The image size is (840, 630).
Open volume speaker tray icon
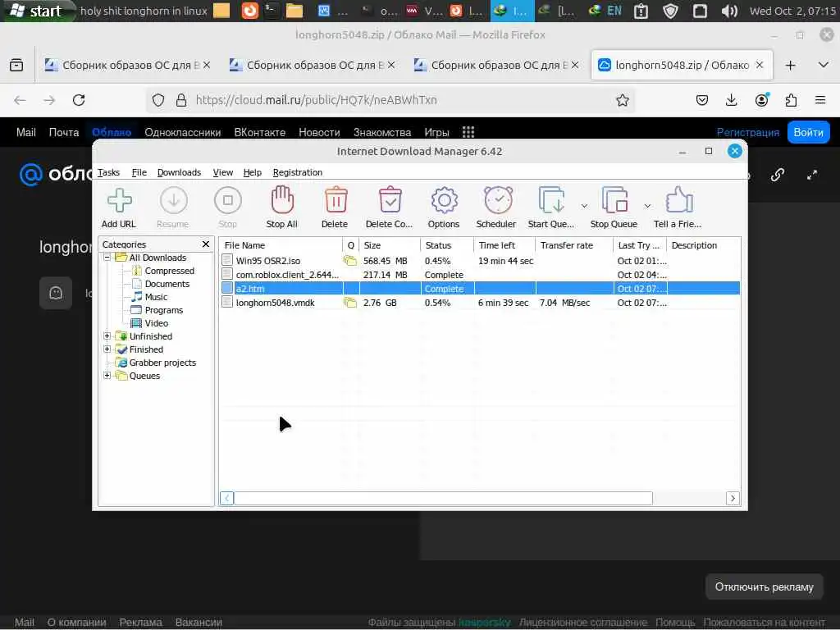point(729,11)
